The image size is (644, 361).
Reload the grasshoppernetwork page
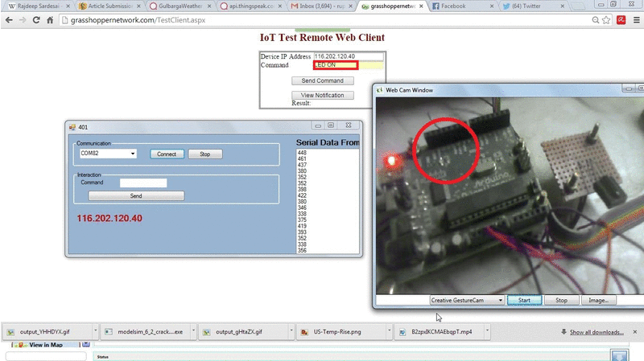coord(36,19)
